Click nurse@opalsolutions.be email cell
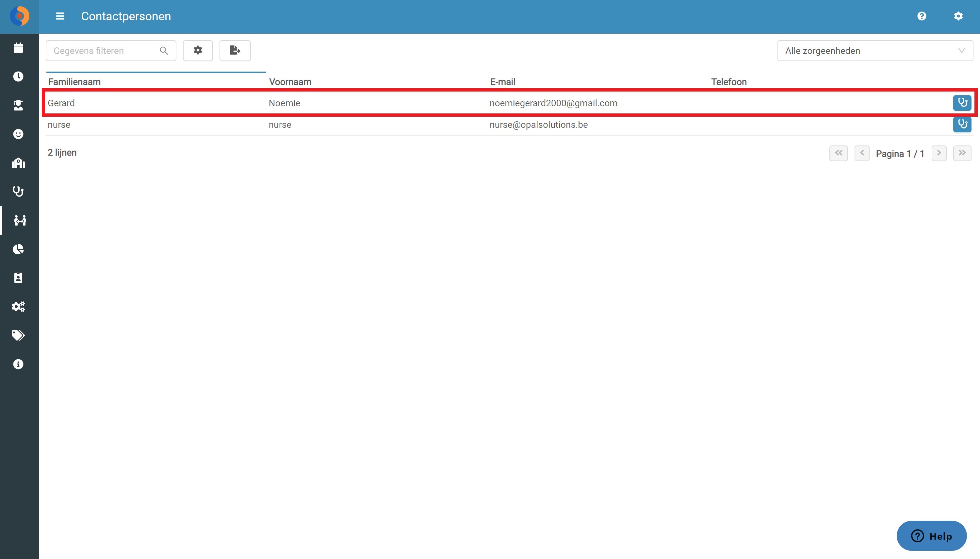 pyautogui.click(x=539, y=125)
